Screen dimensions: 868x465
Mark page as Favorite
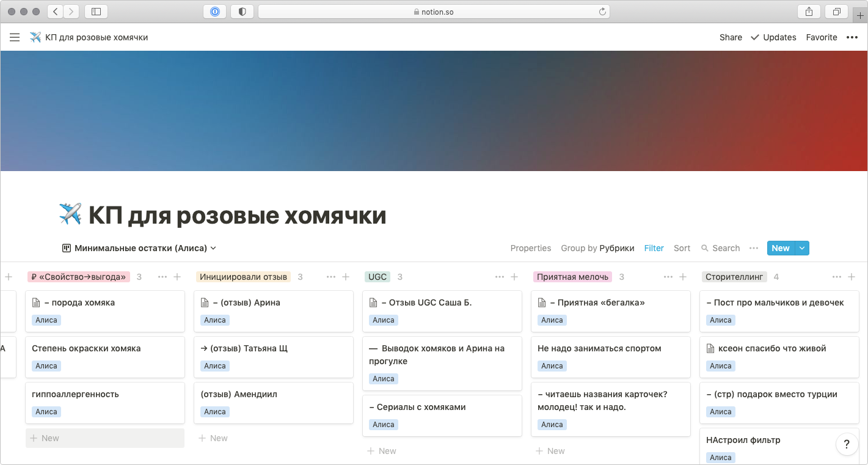822,37
